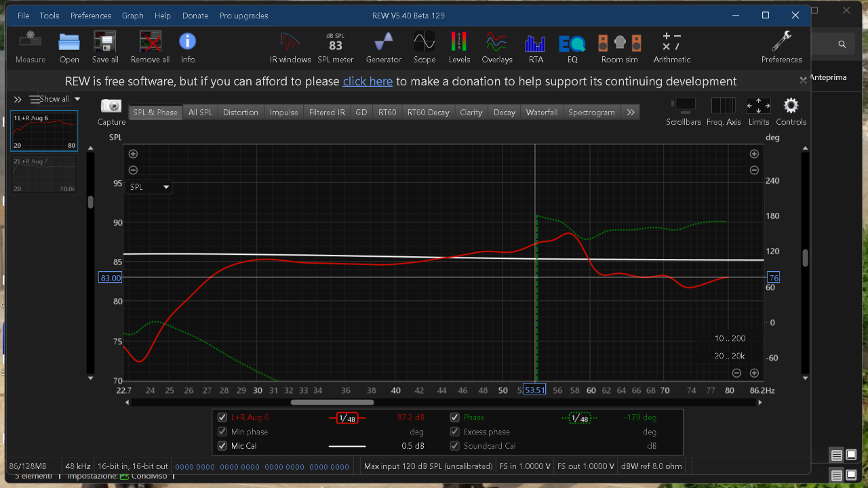The image size is (868, 488).
Task: Open the SPL axis dropdown
Action: point(149,186)
